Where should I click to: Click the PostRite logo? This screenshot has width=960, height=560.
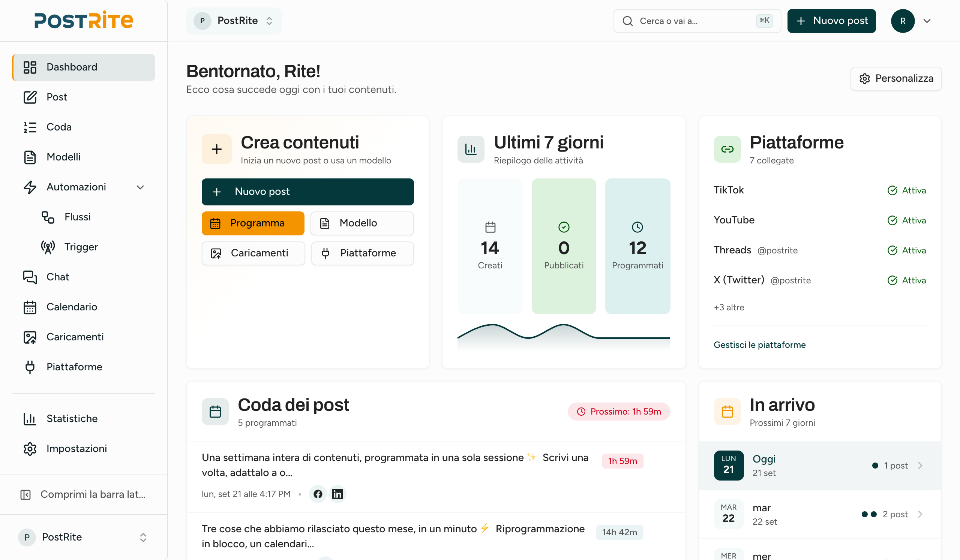click(x=83, y=20)
